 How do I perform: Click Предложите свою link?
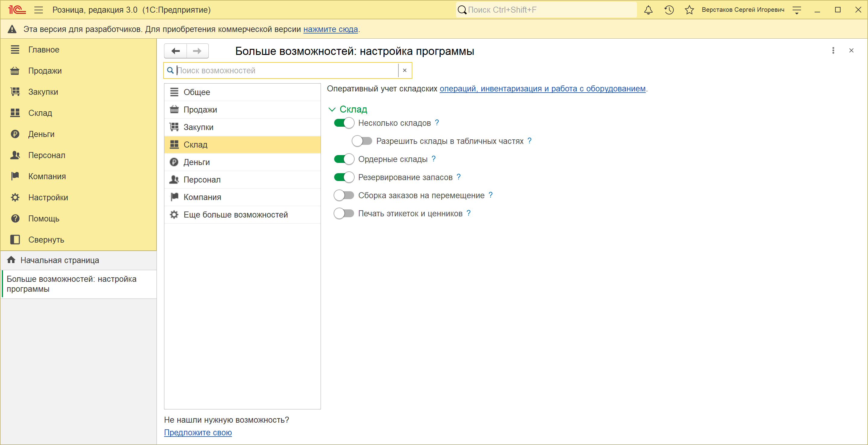198,432
